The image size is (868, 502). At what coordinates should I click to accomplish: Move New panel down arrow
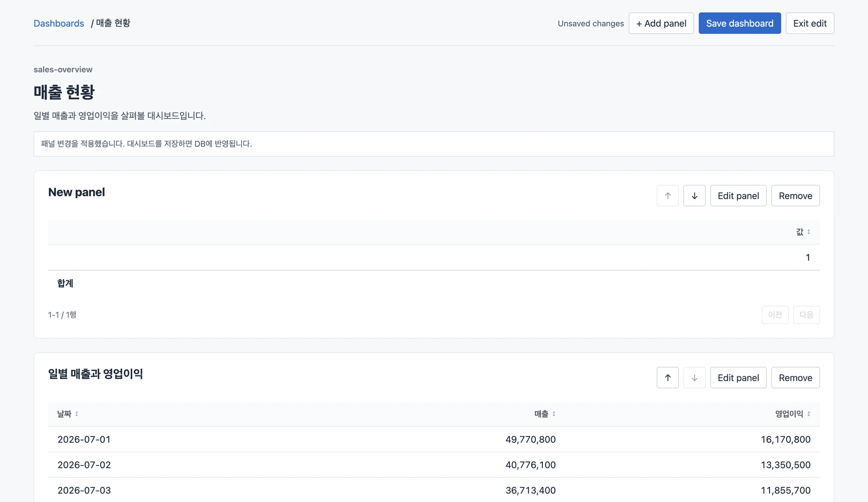pos(694,195)
